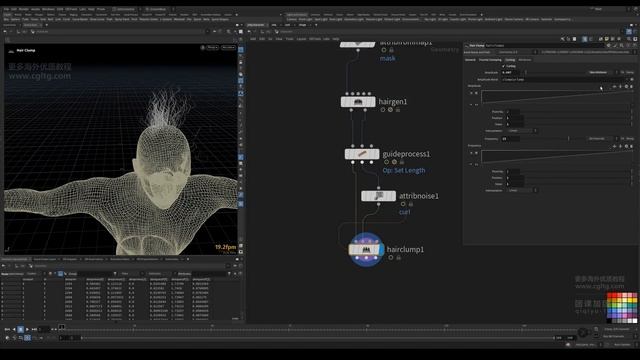Click the Box shelf tool

(x=7, y=19)
